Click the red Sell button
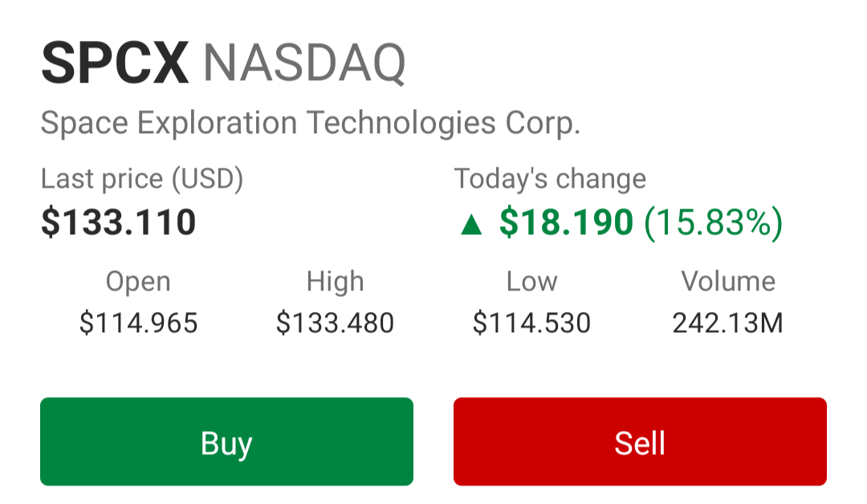 coord(640,441)
